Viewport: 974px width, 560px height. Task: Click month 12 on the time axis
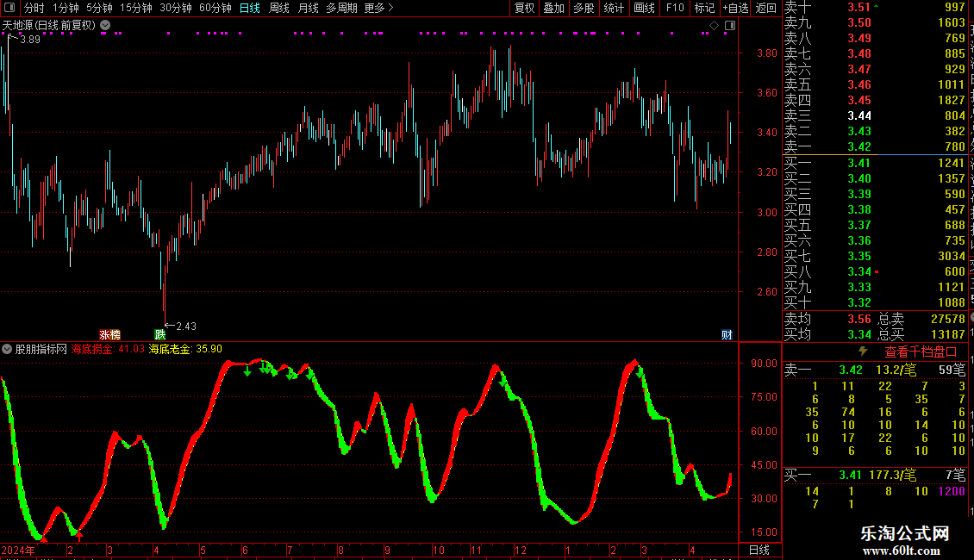(521, 550)
